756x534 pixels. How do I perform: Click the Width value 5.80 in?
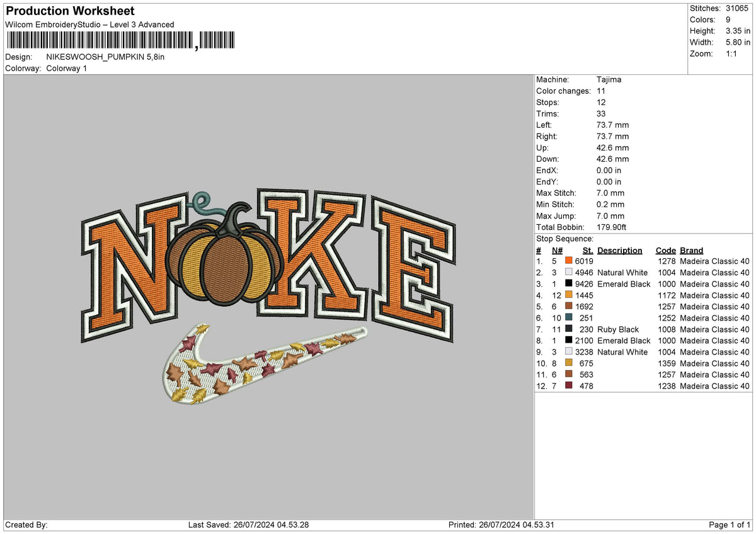point(738,42)
